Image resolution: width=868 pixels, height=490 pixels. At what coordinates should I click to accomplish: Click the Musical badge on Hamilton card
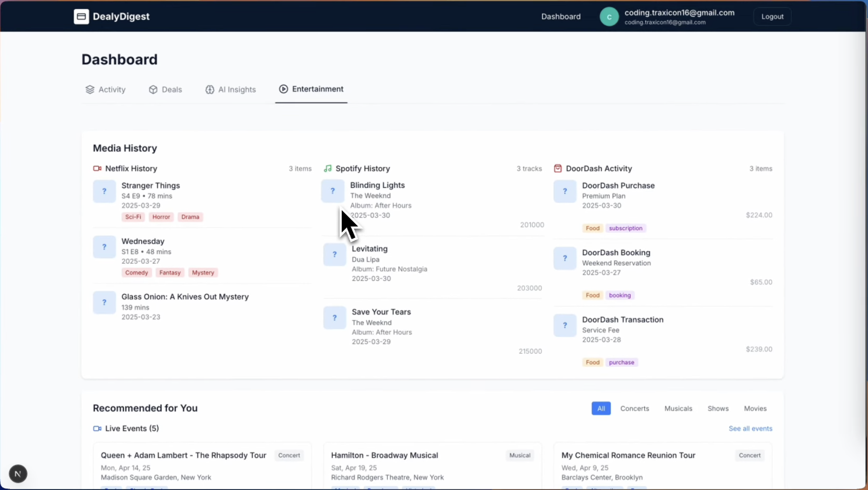point(520,456)
